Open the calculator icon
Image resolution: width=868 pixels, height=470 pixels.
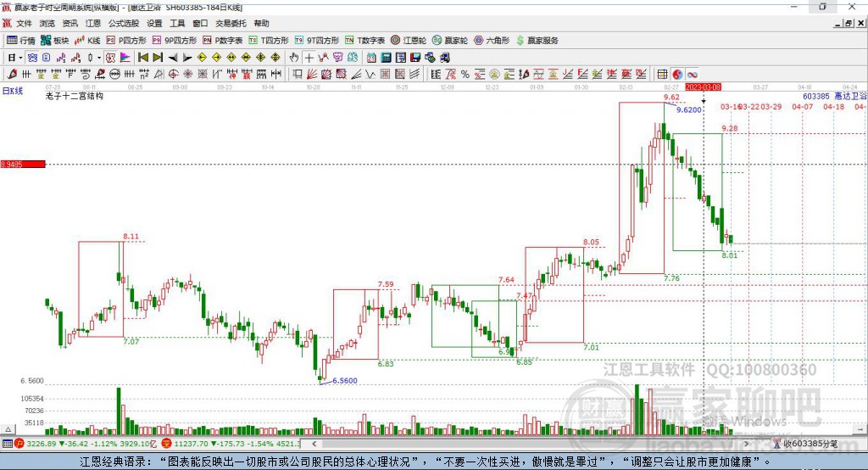pyautogui.click(x=386, y=58)
